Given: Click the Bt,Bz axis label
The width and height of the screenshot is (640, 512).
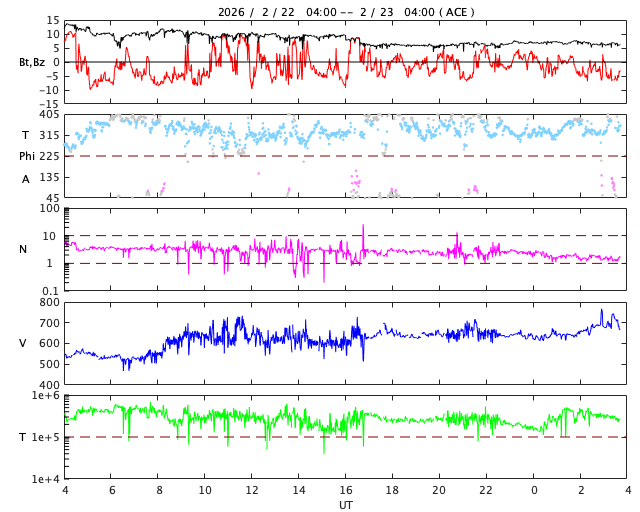Looking at the screenshot, I should [x=32, y=62].
